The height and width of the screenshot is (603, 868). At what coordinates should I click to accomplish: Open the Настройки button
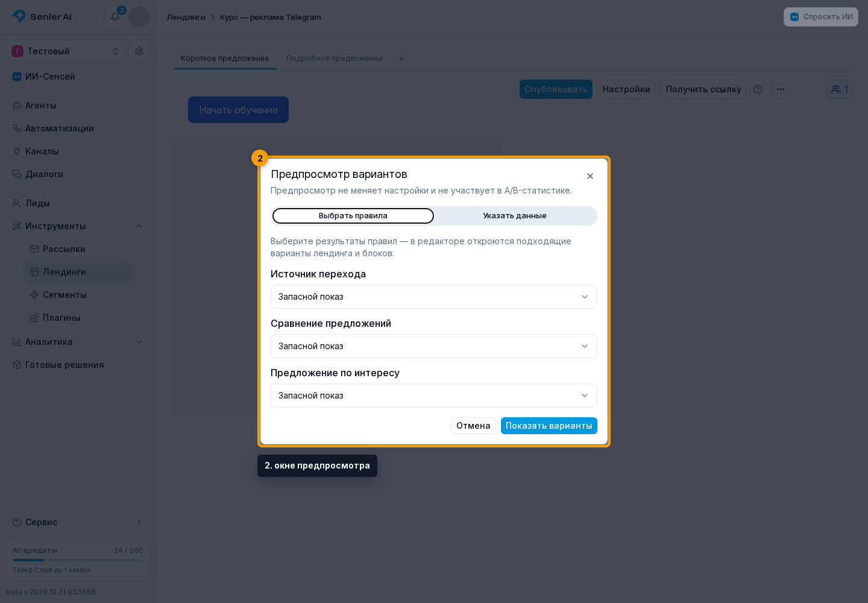pyautogui.click(x=626, y=89)
